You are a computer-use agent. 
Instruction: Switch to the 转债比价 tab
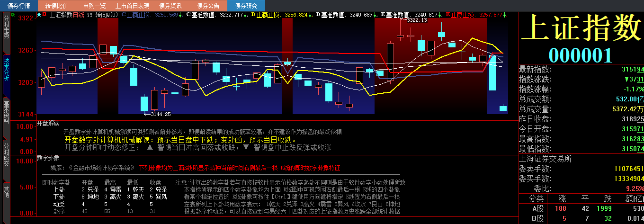(x=56, y=6)
